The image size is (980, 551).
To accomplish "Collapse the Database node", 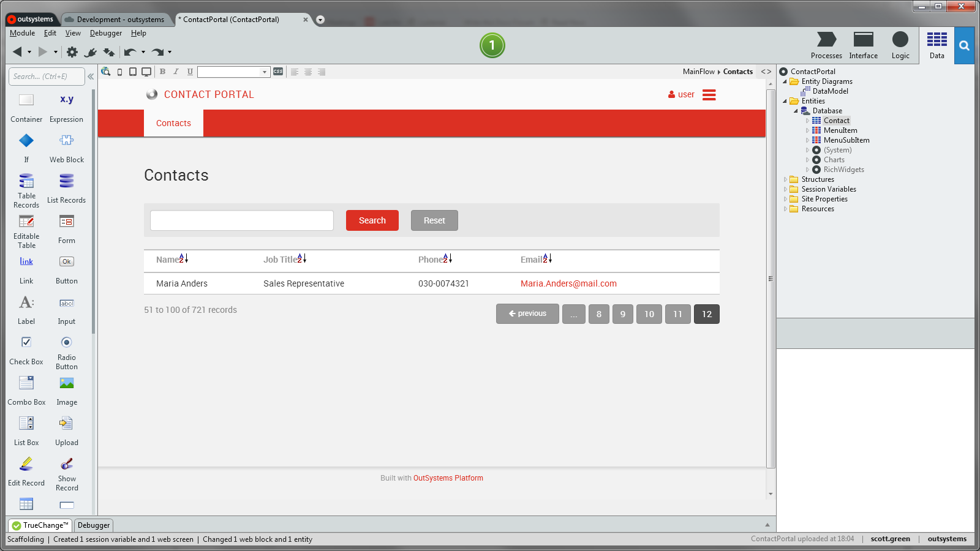I will [x=796, y=111].
